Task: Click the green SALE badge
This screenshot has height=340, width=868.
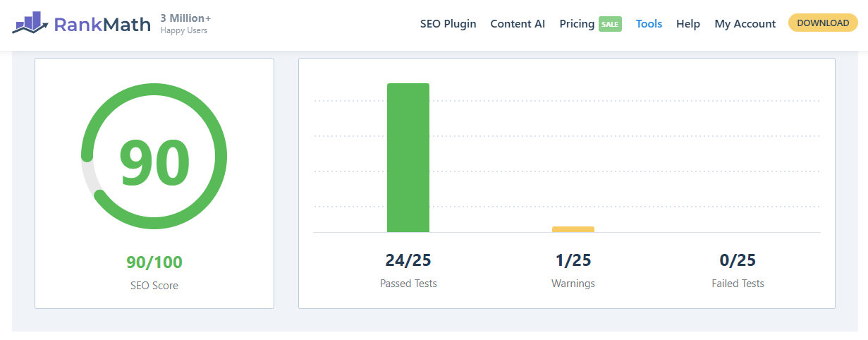Action: pyautogui.click(x=610, y=24)
